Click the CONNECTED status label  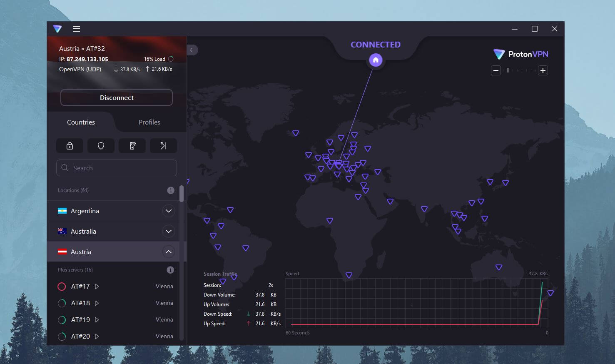[376, 45]
